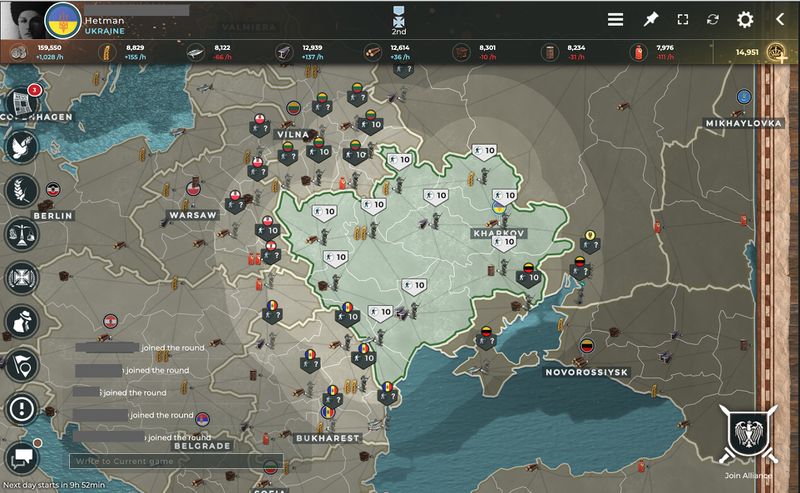This screenshot has height=493, width=800.
Task: Select the Novorossiysk city label
Action: [x=587, y=372]
